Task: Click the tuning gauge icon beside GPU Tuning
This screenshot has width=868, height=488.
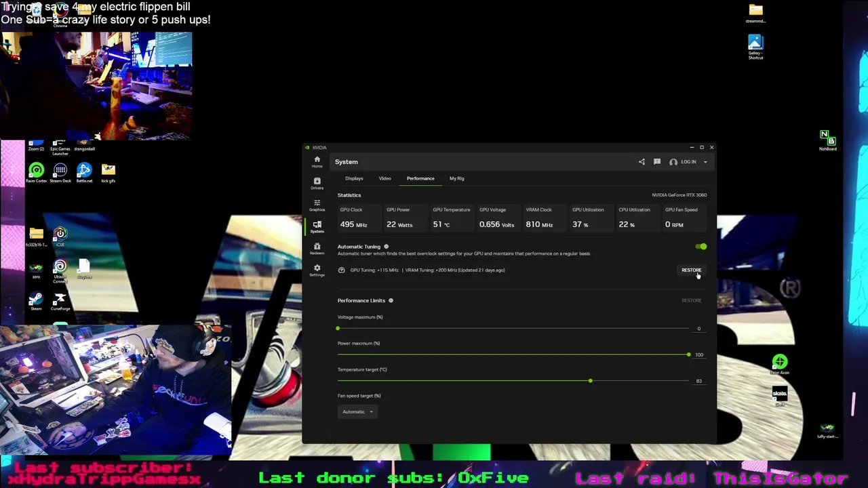Action: click(342, 270)
